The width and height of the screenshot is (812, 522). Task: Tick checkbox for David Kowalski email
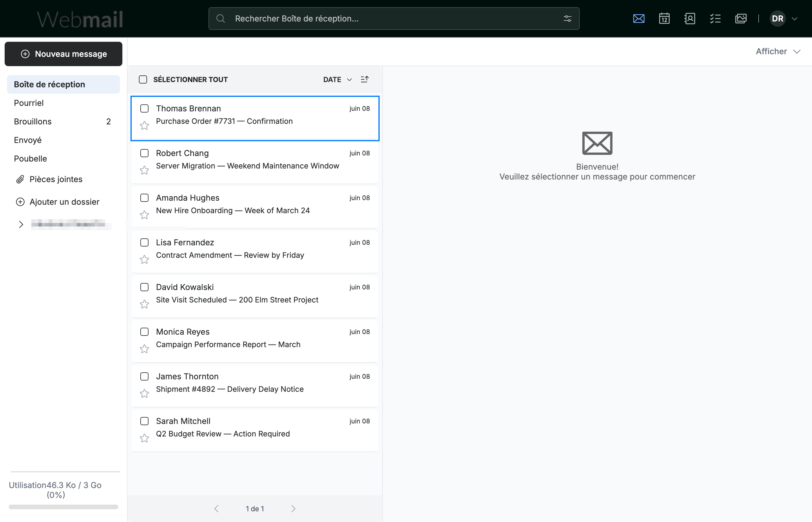(x=144, y=287)
